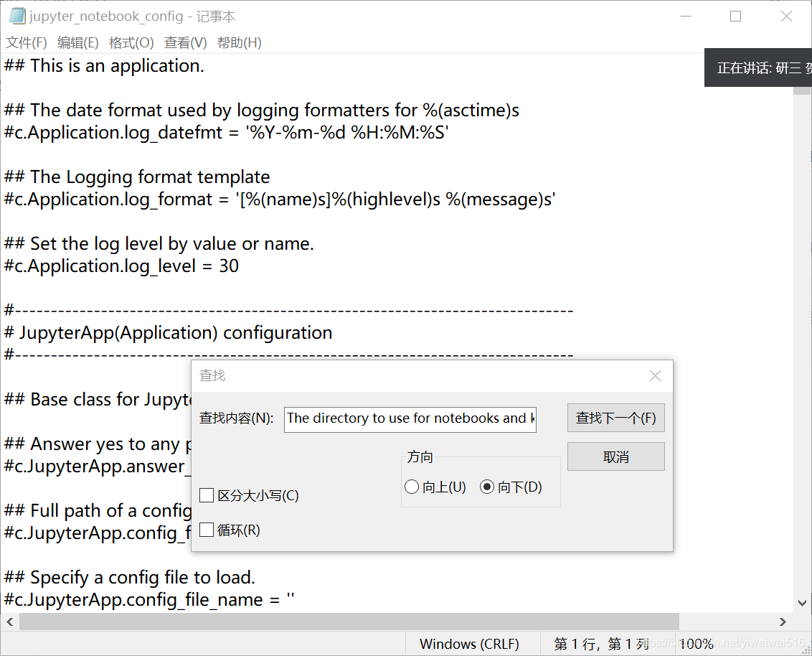
Task: Click the '#c.Application.log_format' line
Action: click(x=280, y=200)
